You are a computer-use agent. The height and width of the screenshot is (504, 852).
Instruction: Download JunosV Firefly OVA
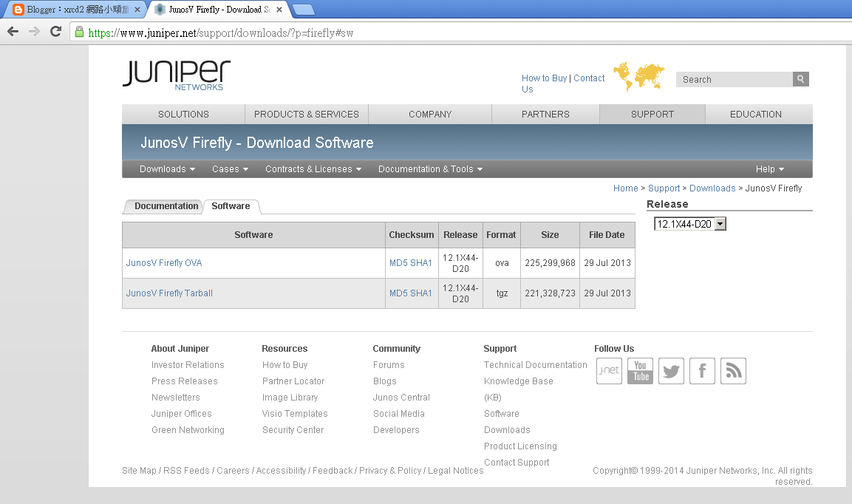164,263
